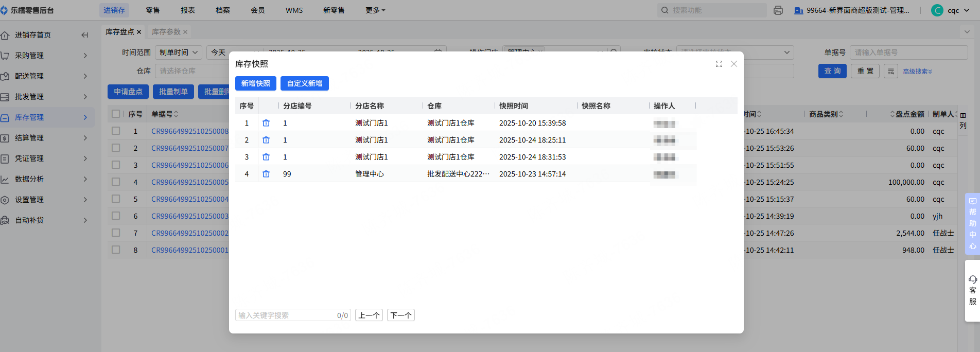Check the row 8 checkbox in background table
Image resolution: width=980 pixels, height=352 pixels.
tap(116, 250)
